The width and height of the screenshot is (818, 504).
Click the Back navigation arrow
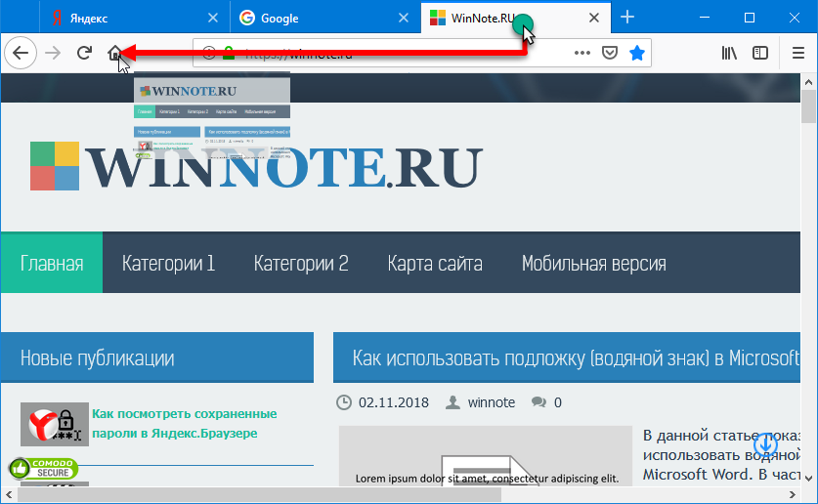(20, 54)
